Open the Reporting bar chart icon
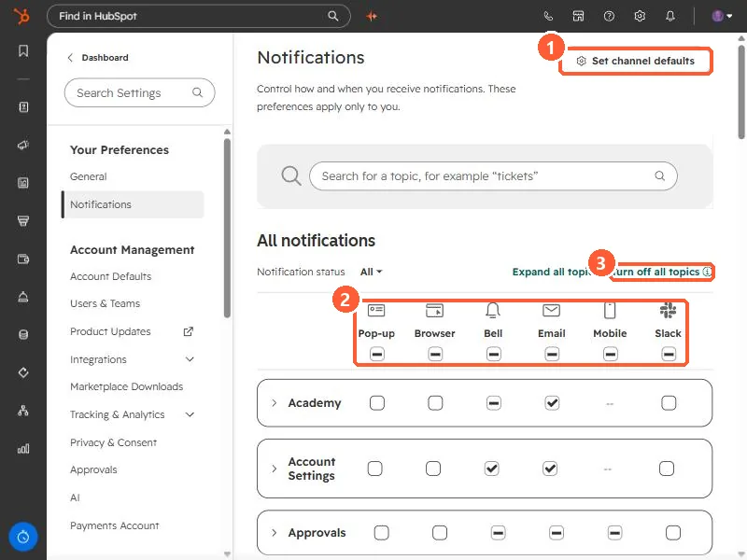 [22, 449]
